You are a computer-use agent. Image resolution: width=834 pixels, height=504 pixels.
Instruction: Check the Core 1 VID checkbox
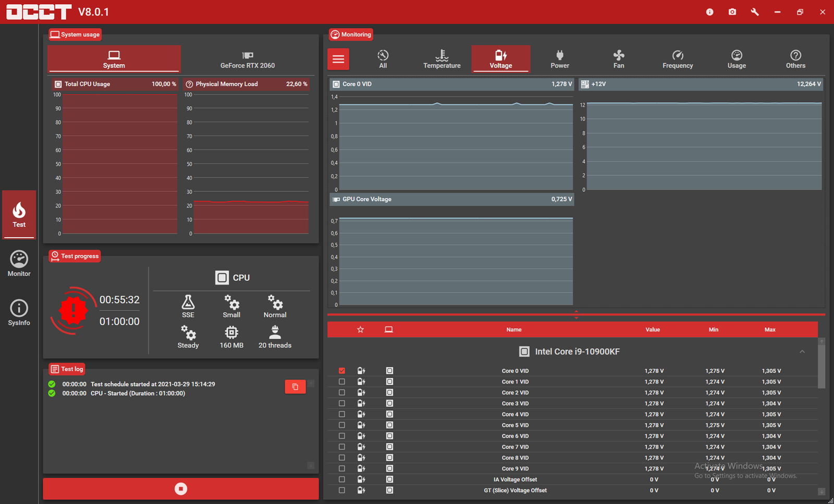(342, 382)
